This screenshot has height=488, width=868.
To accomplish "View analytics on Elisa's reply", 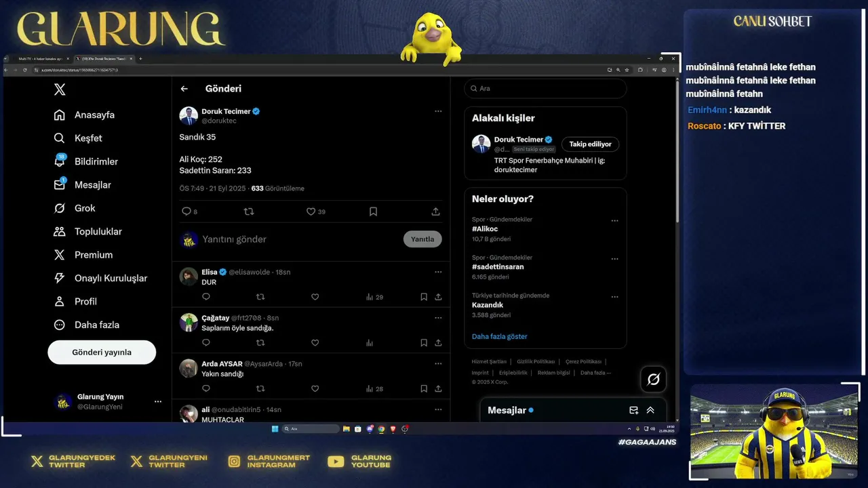I will pyautogui.click(x=374, y=297).
